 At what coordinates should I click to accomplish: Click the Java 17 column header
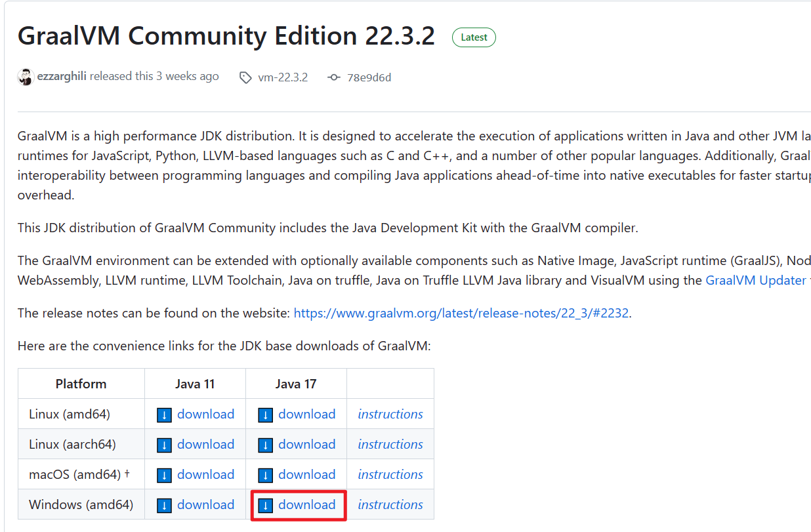(296, 384)
